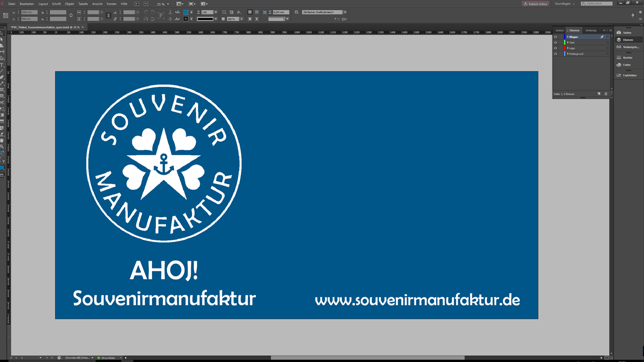
Task: Select the Pencil tool
Action: [x=3, y=83]
